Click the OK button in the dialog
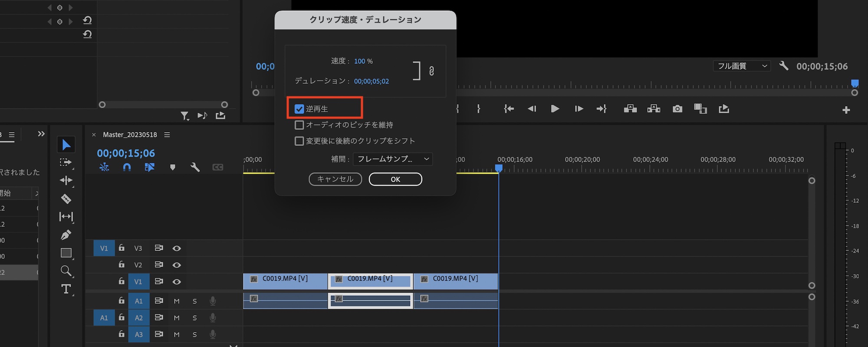The height and width of the screenshot is (347, 868). pyautogui.click(x=395, y=179)
